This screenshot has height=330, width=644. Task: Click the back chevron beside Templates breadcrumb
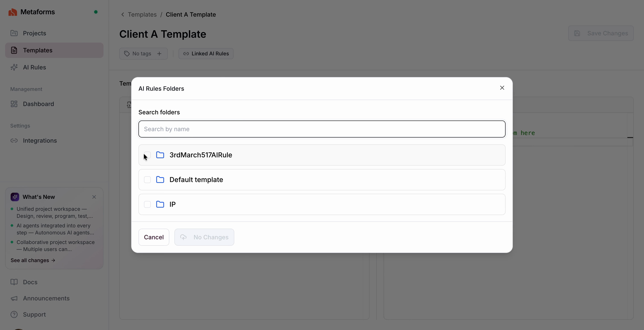[x=122, y=15]
